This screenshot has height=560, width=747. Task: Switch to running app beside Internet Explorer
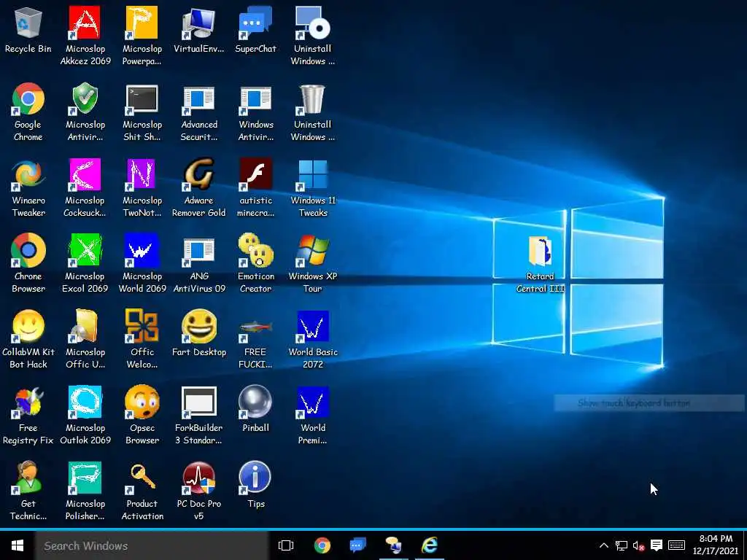point(393,545)
